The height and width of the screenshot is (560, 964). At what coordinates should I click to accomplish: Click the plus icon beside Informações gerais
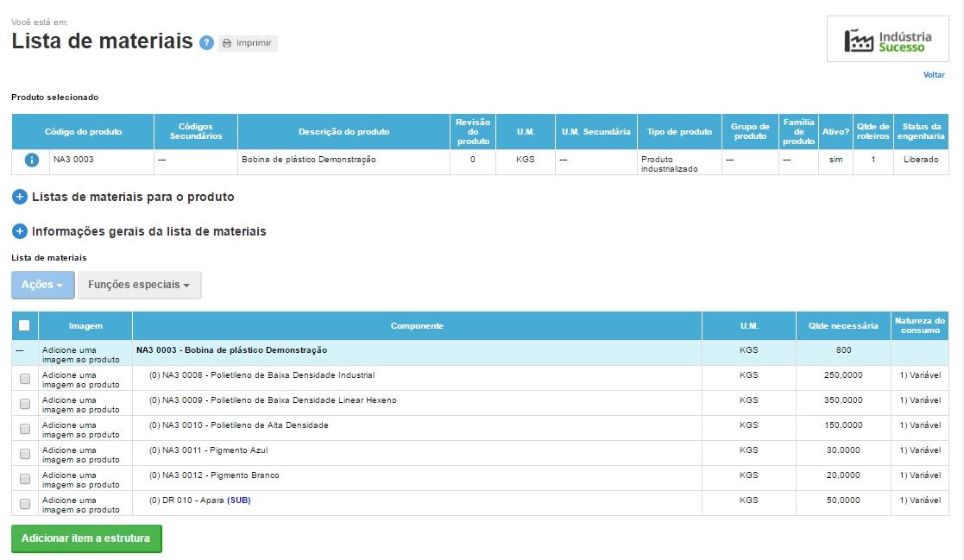click(20, 231)
